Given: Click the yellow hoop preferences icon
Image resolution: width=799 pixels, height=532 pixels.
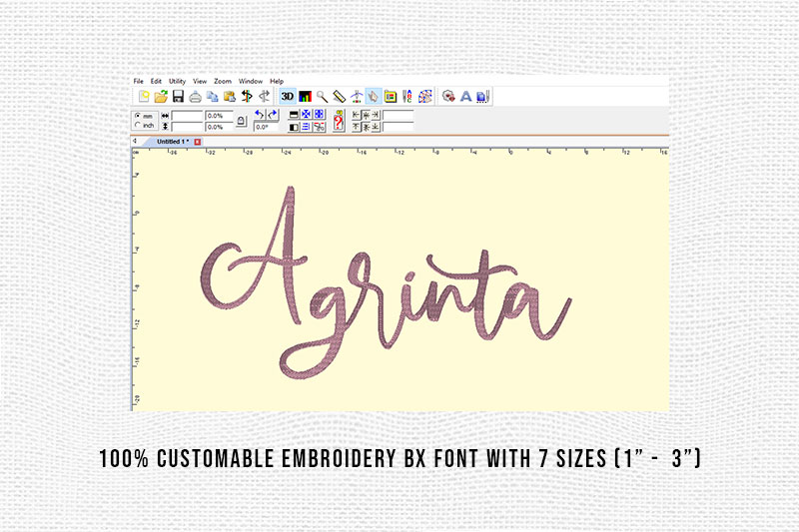Looking at the screenshot, I should pos(391,96).
